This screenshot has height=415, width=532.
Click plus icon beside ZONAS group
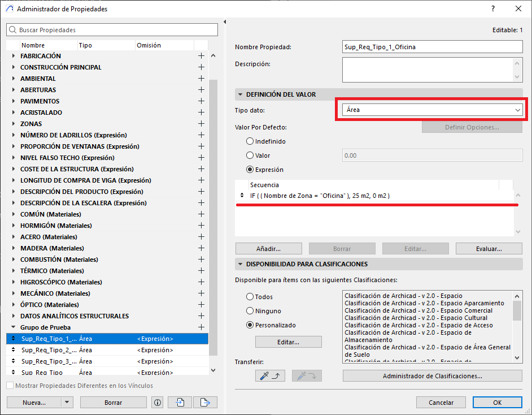coord(201,124)
